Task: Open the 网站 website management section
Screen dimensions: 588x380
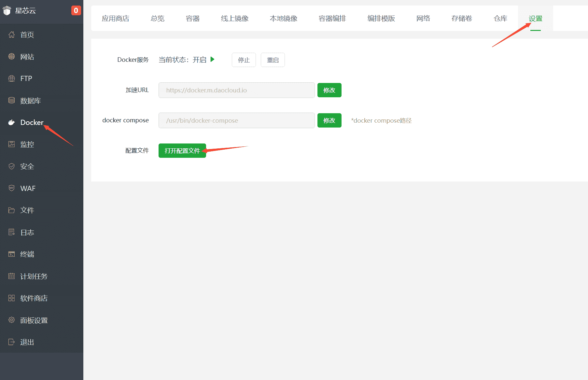Action: [27, 57]
